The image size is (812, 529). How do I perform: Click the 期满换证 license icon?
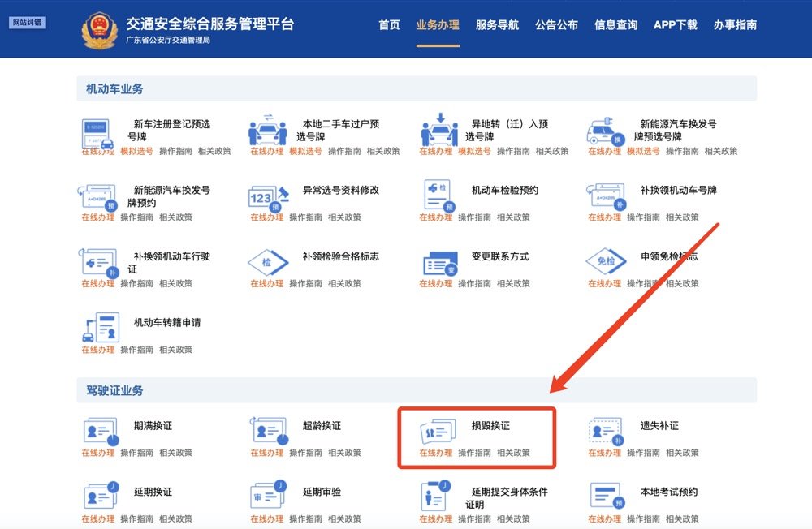pos(101,432)
